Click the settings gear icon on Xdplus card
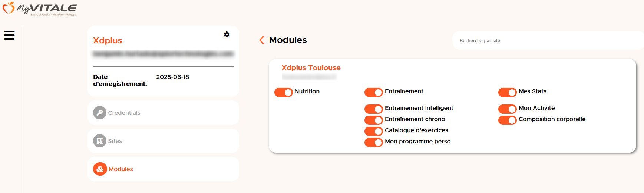This screenshot has height=193, width=644. pyautogui.click(x=227, y=34)
